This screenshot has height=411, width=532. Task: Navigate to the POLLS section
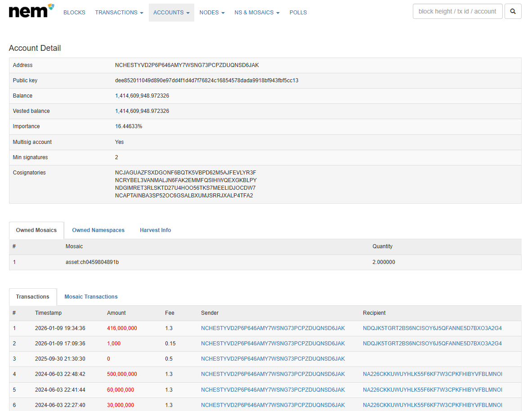(x=298, y=12)
